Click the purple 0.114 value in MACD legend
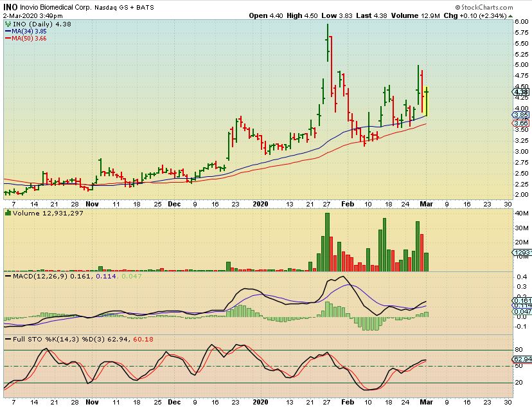Viewport: 532px width, 409px height. [x=106, y=276]
